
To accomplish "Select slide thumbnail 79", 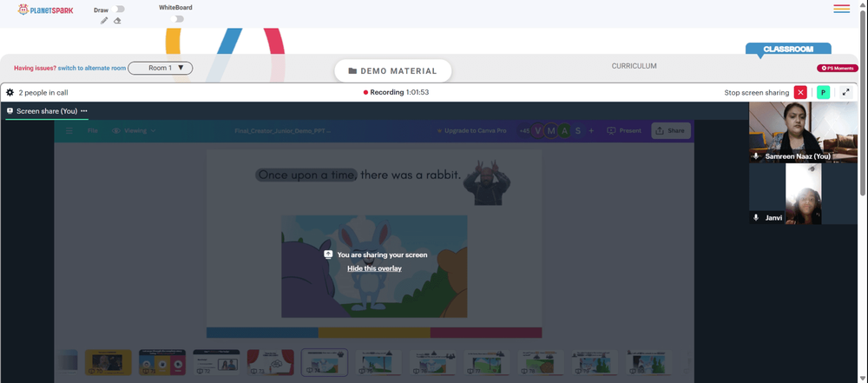I will [595, 362].
